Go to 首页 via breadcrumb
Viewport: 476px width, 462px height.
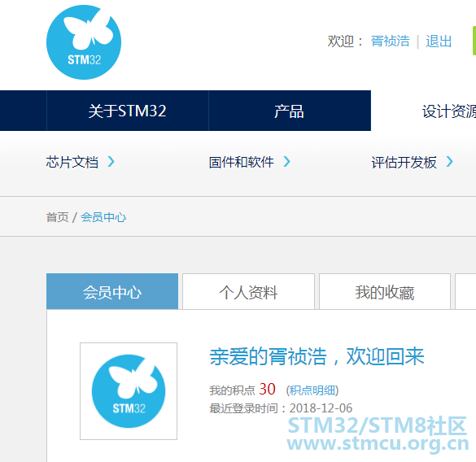coord(58,217)
